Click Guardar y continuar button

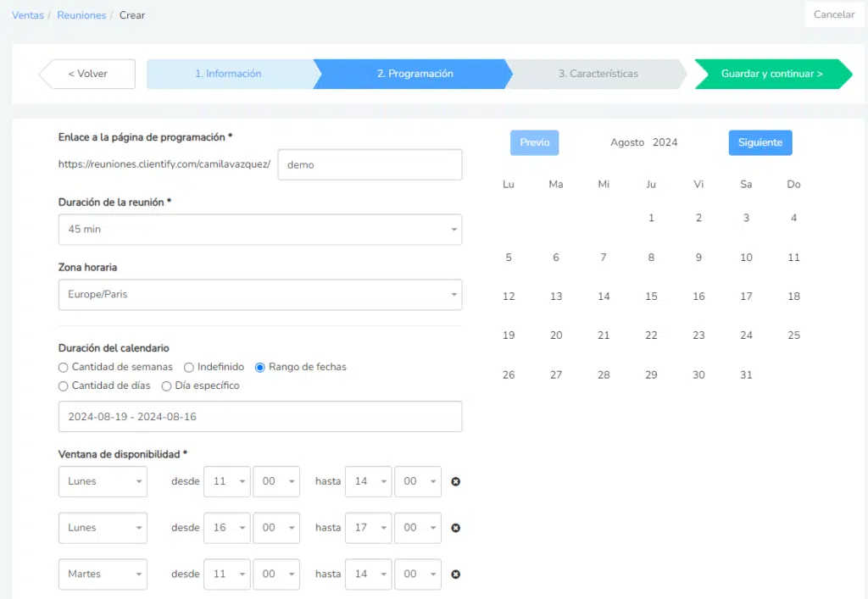772,74
